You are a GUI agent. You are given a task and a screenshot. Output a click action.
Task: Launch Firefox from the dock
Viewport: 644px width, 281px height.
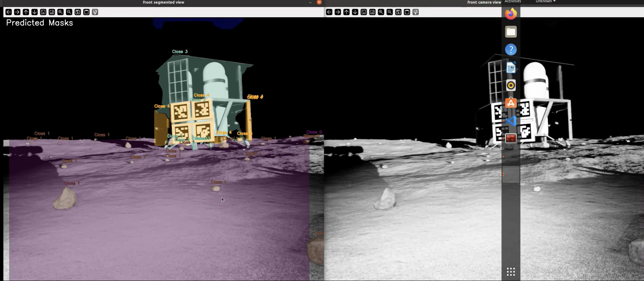tap(511, 14)
